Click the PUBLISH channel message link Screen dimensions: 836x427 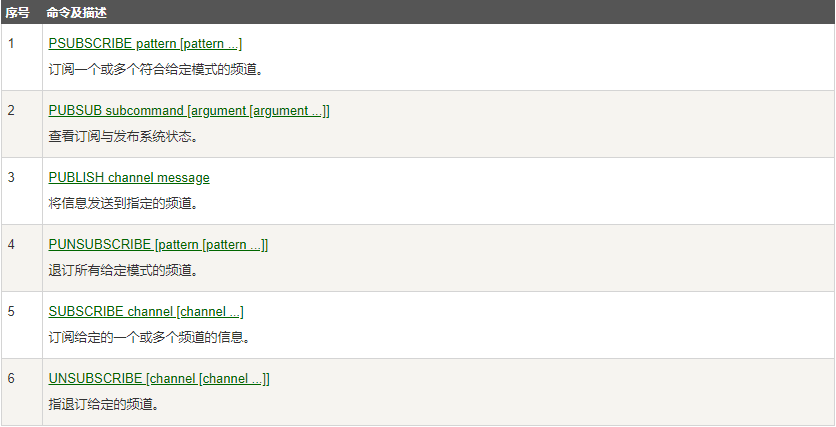point(129,178)
